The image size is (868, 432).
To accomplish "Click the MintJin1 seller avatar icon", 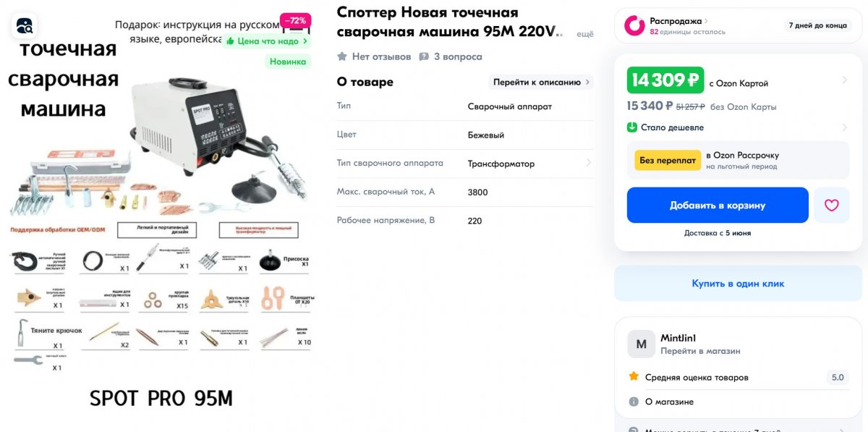I will [x=641, y=344].
